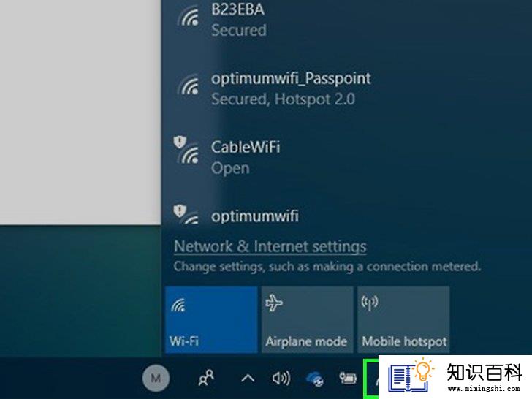Screen dimensions: 532x399
Task: Enable Airplane mode tile
Action: (307, 319)
